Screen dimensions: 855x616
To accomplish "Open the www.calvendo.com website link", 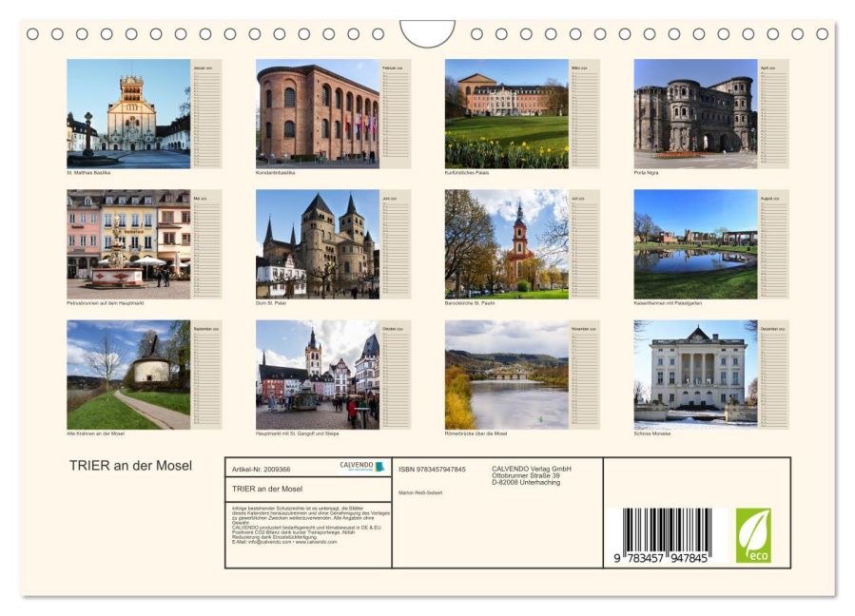I will tap(317, 542).
